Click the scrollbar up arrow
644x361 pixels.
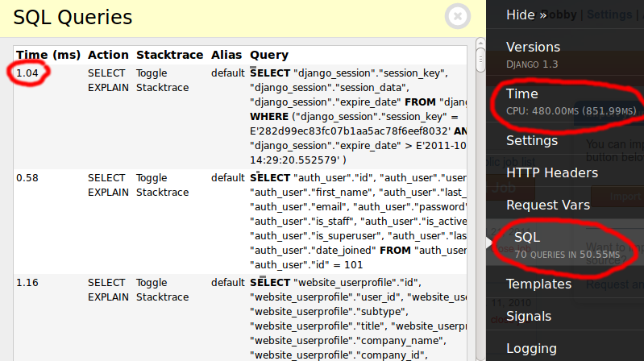click(x=480, y=42)
